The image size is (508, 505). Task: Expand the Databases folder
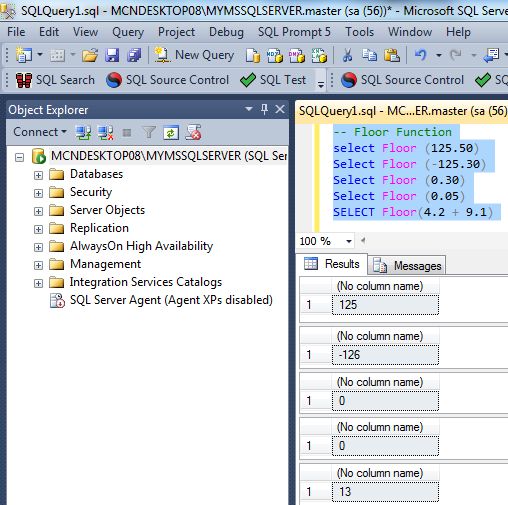point(38,175)
